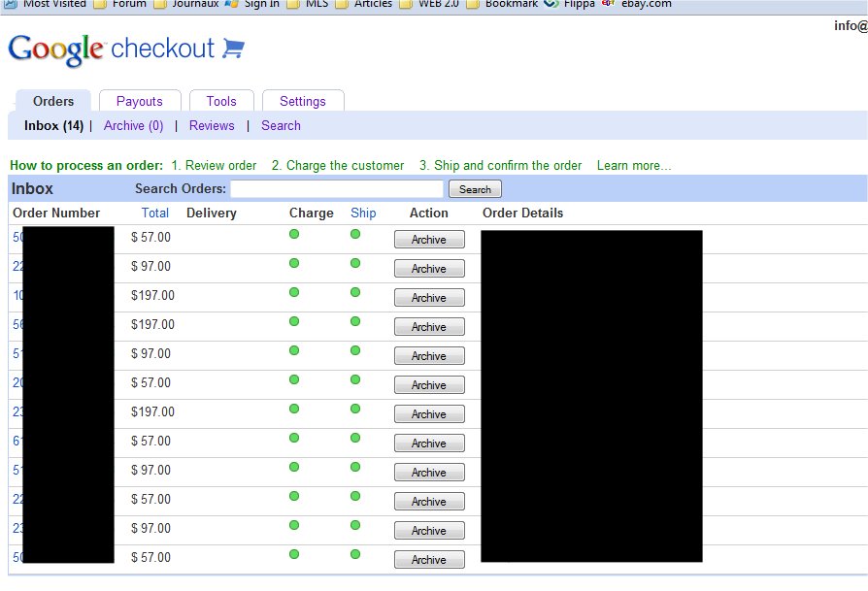The image size is (868, 591).
Task: Click Charge status dot for order 20
Action: 294,379
